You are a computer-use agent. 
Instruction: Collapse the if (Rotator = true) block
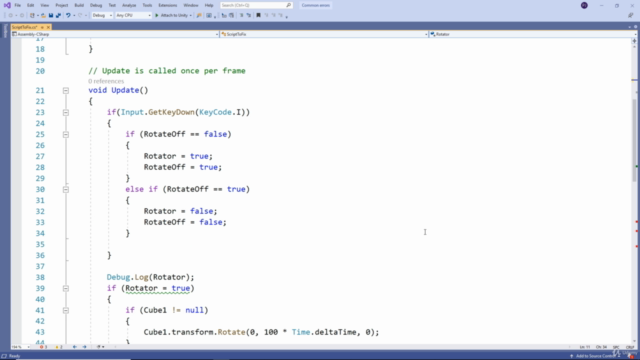(x=66, y=289)
